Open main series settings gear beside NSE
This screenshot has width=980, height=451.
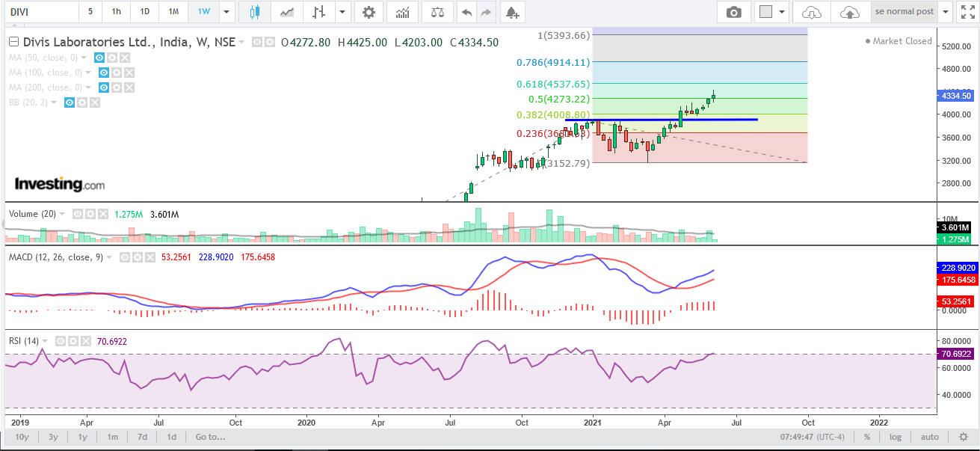point(270,43)
